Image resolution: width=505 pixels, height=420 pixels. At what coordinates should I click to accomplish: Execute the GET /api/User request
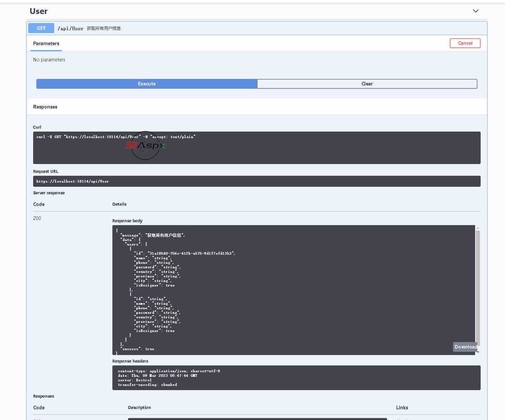click(147, 84)
